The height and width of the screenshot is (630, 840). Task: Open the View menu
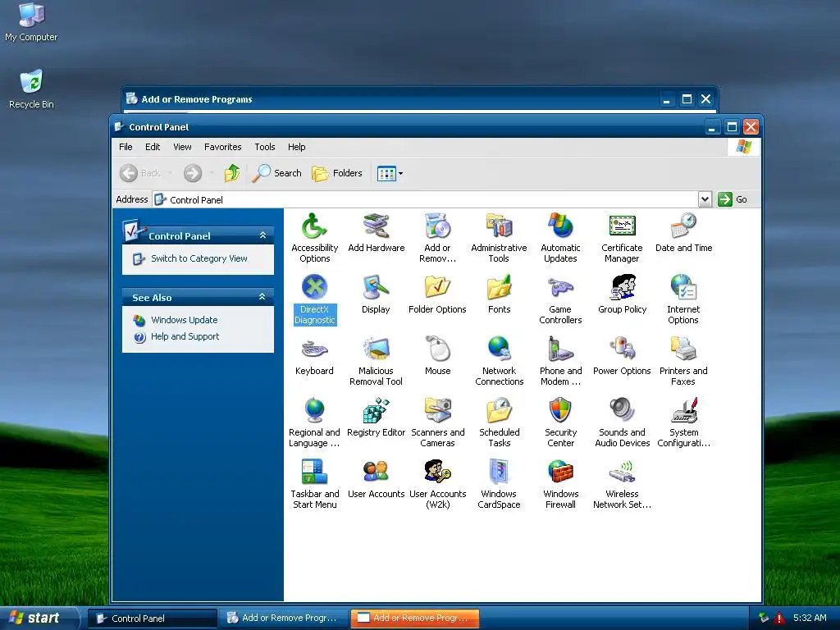coord(182,147)
